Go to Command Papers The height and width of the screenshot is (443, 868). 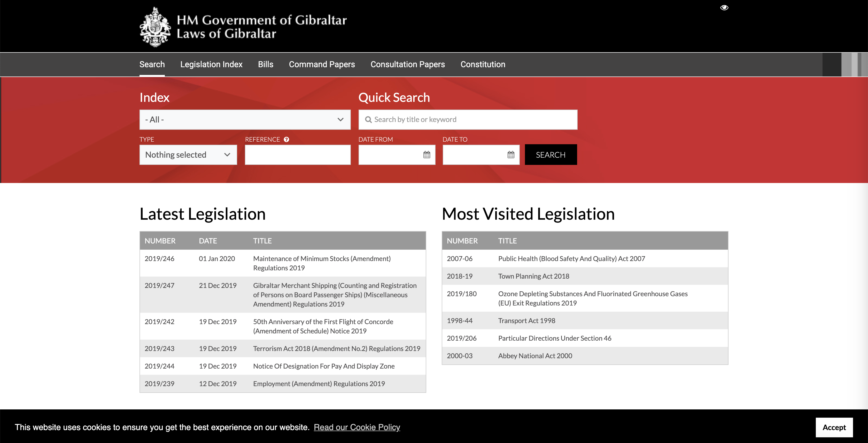tap(322, 64)
